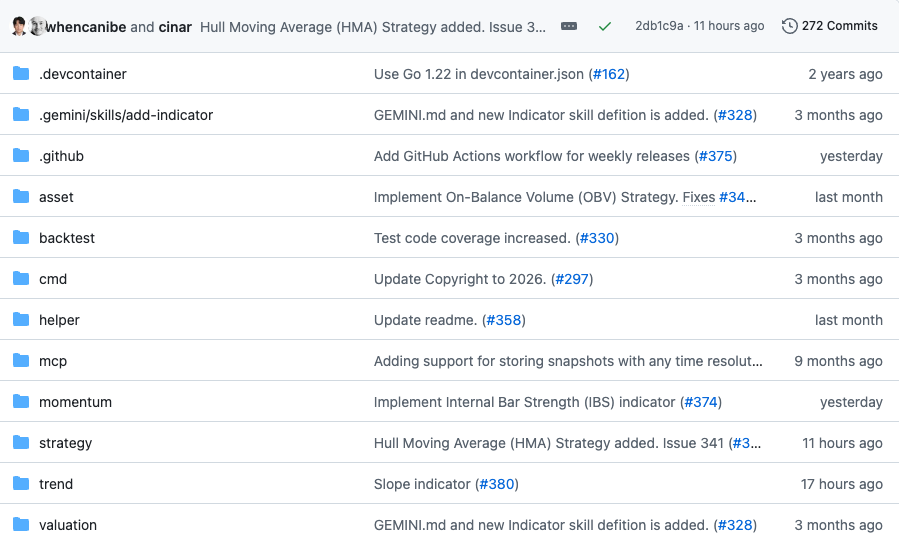Open cinar user profile link
The width and height of the screenshot is (899, 544).
point(175,27)
